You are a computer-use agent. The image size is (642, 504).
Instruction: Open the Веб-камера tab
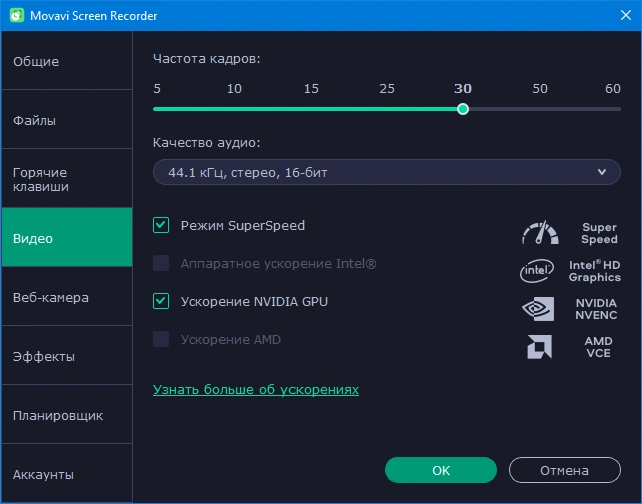pos(67,297)
